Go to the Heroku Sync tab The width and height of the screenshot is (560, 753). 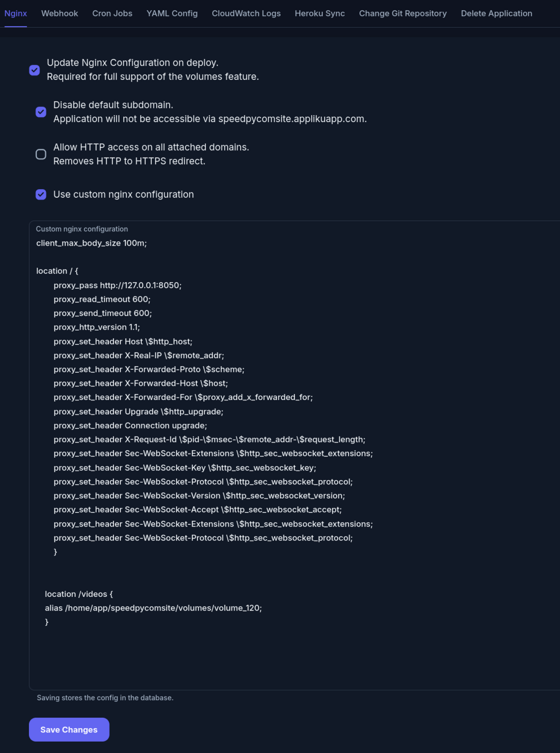[x=320, y=13]
